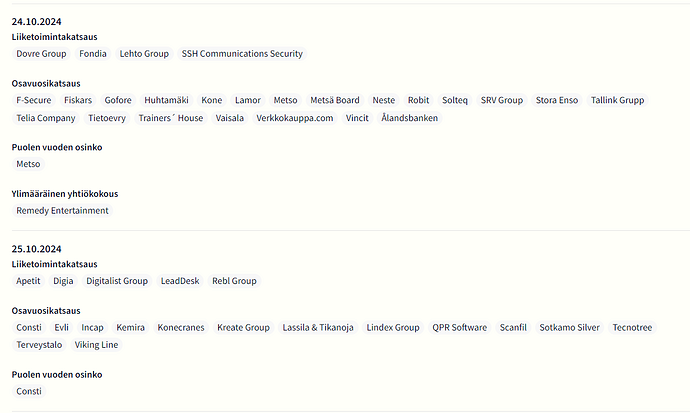Click the Neste tag
This screenshot has width=690, height=413.
tap(384, 100)
